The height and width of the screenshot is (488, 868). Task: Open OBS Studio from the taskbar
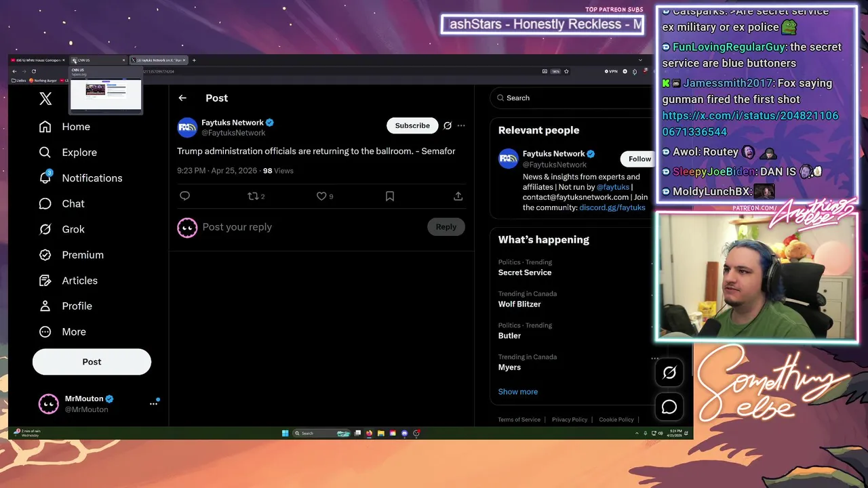tap(416, 433)
